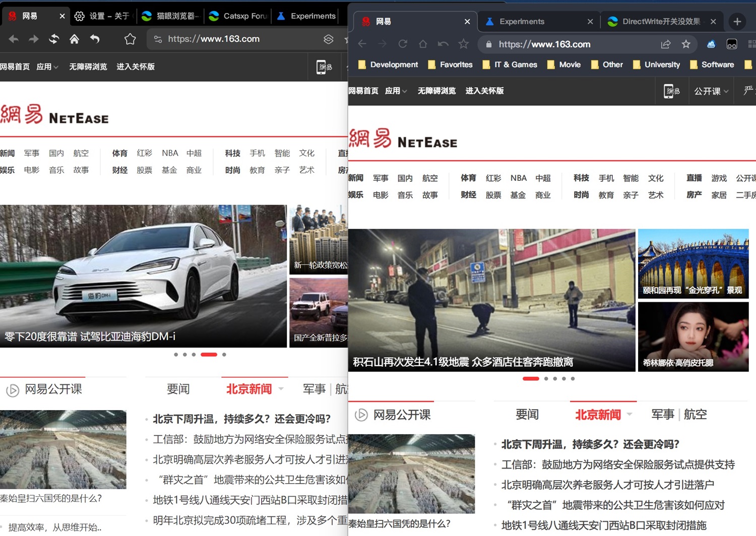Reload page in left browser window

coord(54,39)
